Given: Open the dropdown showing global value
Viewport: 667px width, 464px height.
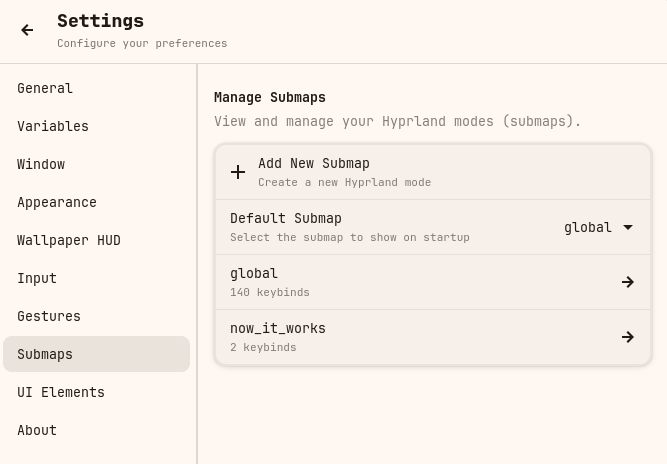Looking at the screenshot, I should click(x=589, y=227).
